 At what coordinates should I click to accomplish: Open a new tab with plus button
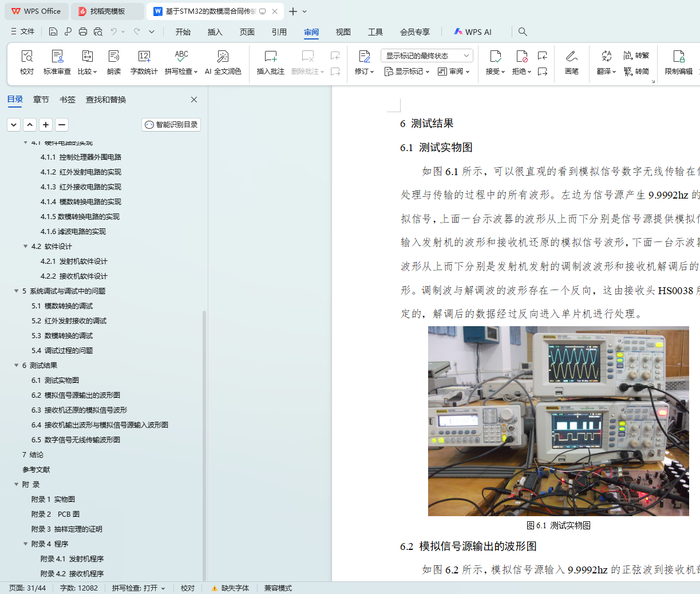coord(293,11)
